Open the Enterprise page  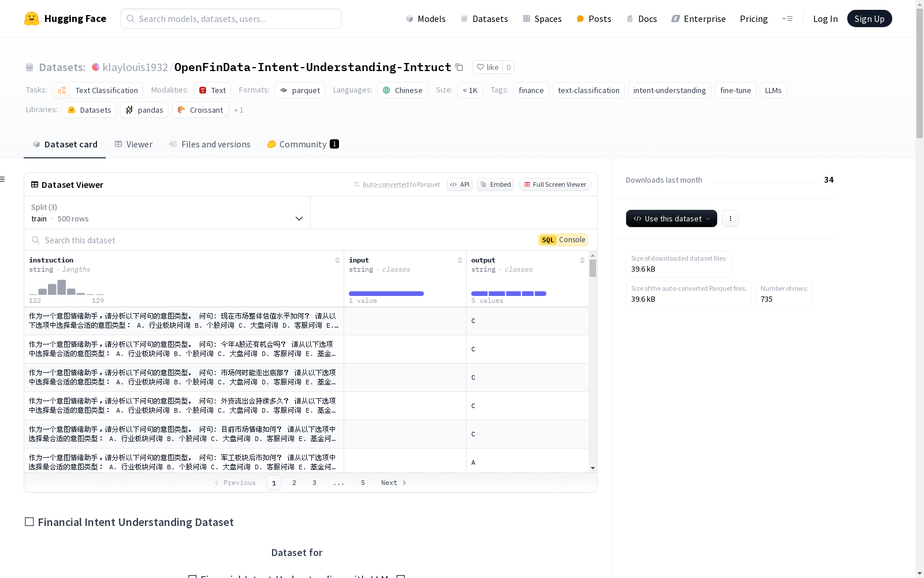(x=698, y=18)
